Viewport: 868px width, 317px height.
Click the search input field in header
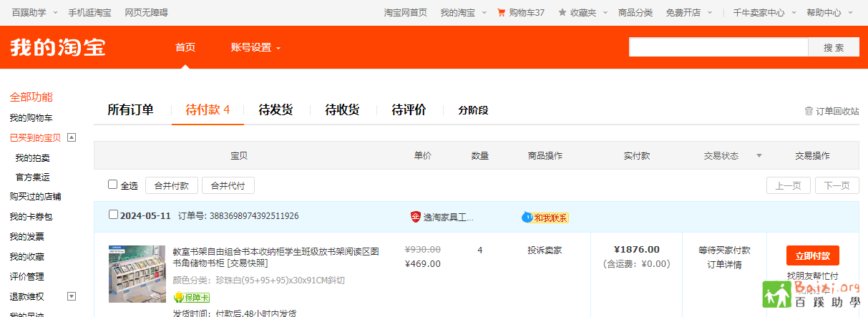[x=718, y=47]
